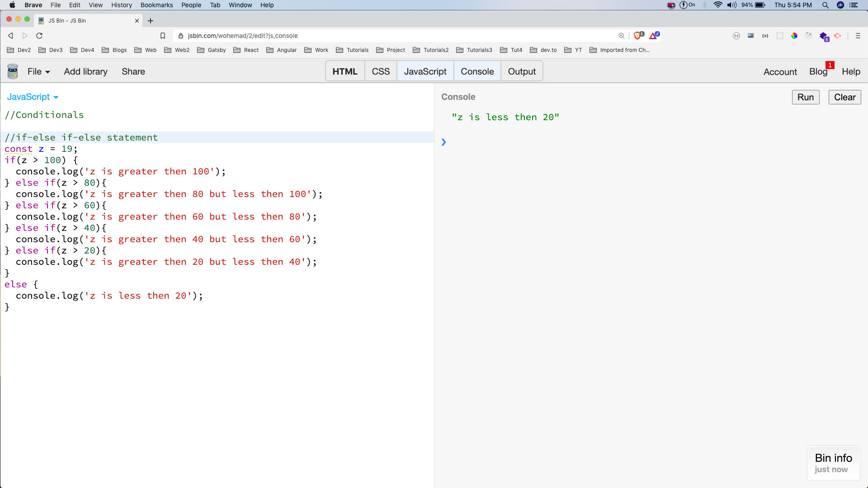Run the code with Run button
Viewport: 868px width, 488px height.
(x=806, y=97)
